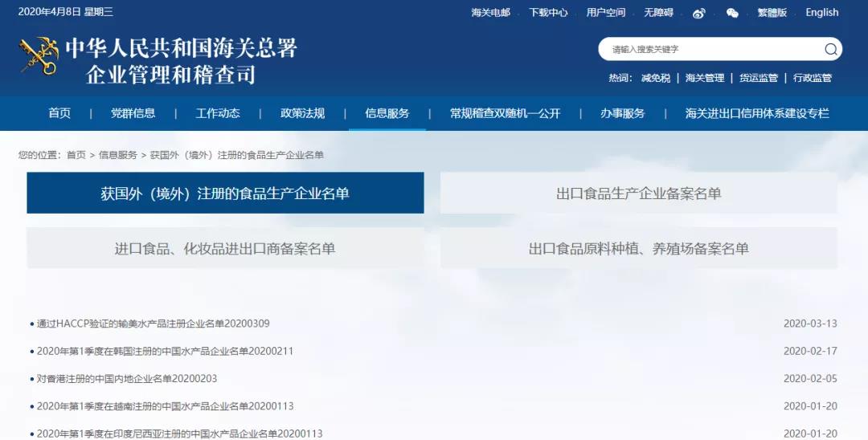Select 出口食品生产企业备案名单 tab

pyautogui.click(x=639, y=193)
